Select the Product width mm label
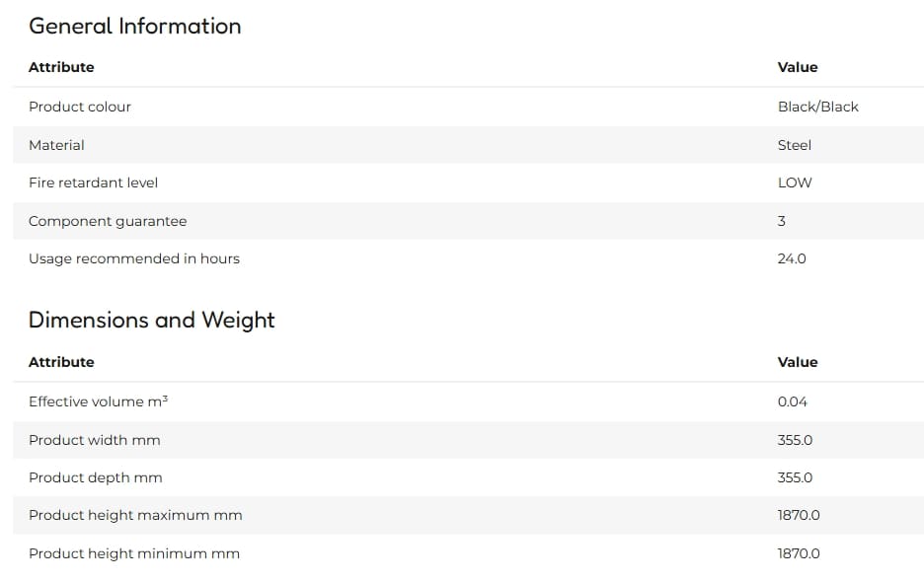This screenshot has height=582, width=924. [95, 440]
